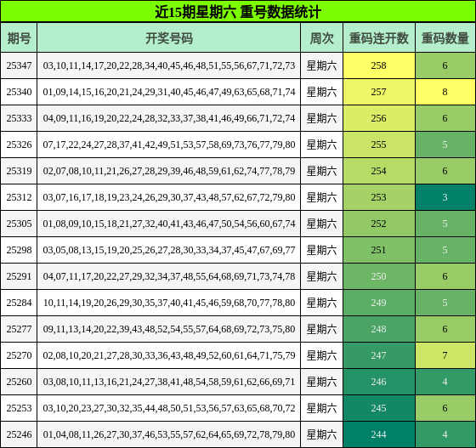Click the draw numbers for issue 25291
The image size is (476, 448).
tap(169, 276)
